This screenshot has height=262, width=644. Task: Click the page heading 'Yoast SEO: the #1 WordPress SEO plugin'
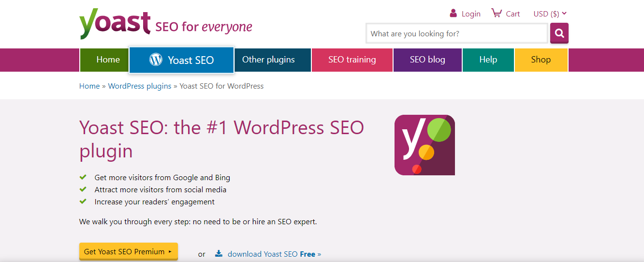pyautogui.click(x=221, y=139)
